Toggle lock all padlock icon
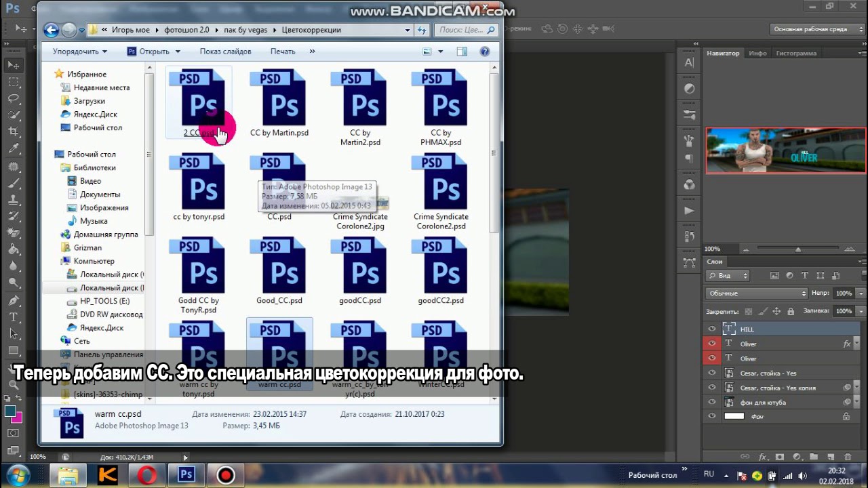868x488 pixels. [x=791, y=312]
